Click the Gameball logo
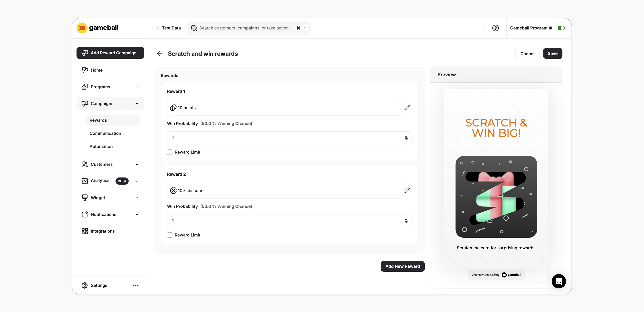Viewport: 644px width, 312px height. coord(97,28)
